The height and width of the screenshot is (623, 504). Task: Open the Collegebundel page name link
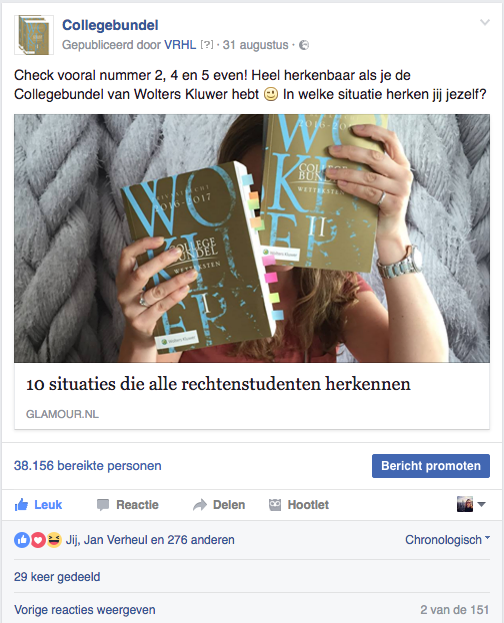click(110, 25)
